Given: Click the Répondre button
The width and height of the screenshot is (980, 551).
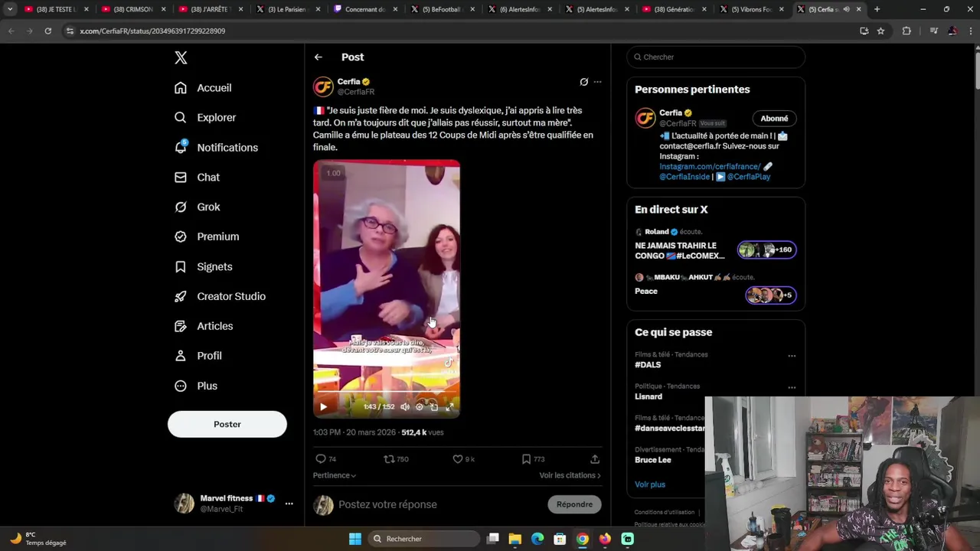Looking at the screenshot, I should tap(574, 504).
